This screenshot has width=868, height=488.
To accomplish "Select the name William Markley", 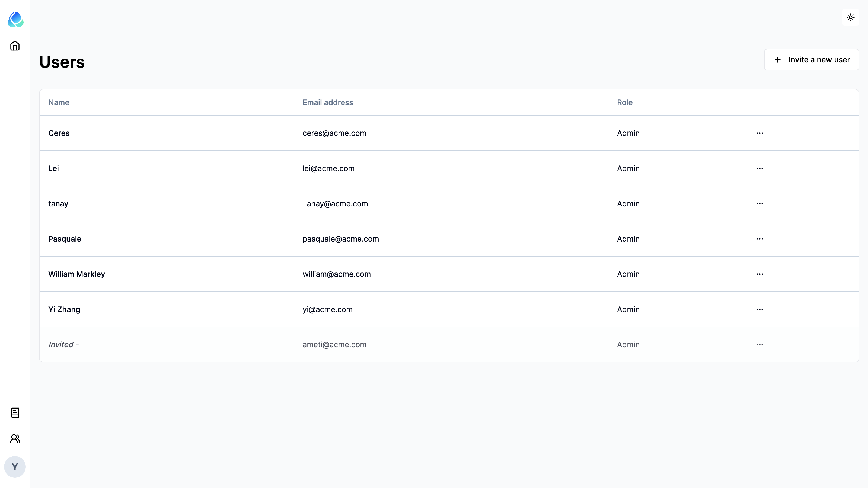I will 76,274.
